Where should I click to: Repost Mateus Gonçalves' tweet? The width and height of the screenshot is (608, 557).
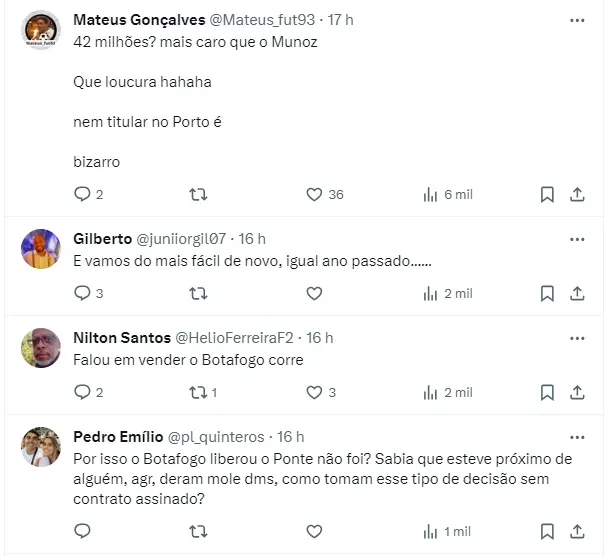(198, 195)
